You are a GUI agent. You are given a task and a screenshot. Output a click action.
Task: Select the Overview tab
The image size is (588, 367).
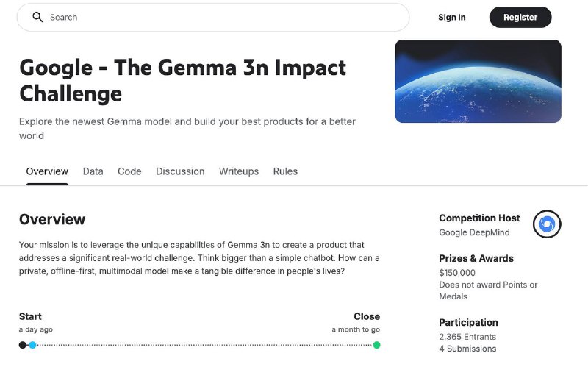tap(47, 171)
